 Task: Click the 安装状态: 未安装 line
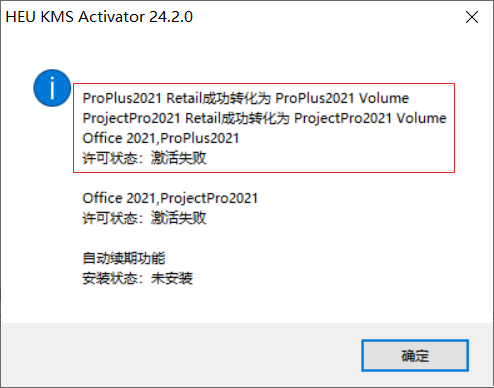(x=138, y=278)
